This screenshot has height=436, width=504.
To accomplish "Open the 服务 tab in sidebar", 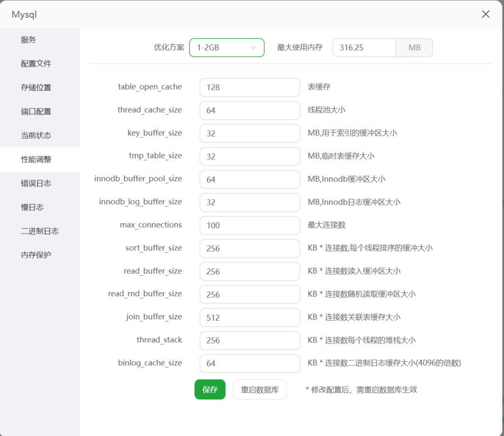I will (29, 40).
